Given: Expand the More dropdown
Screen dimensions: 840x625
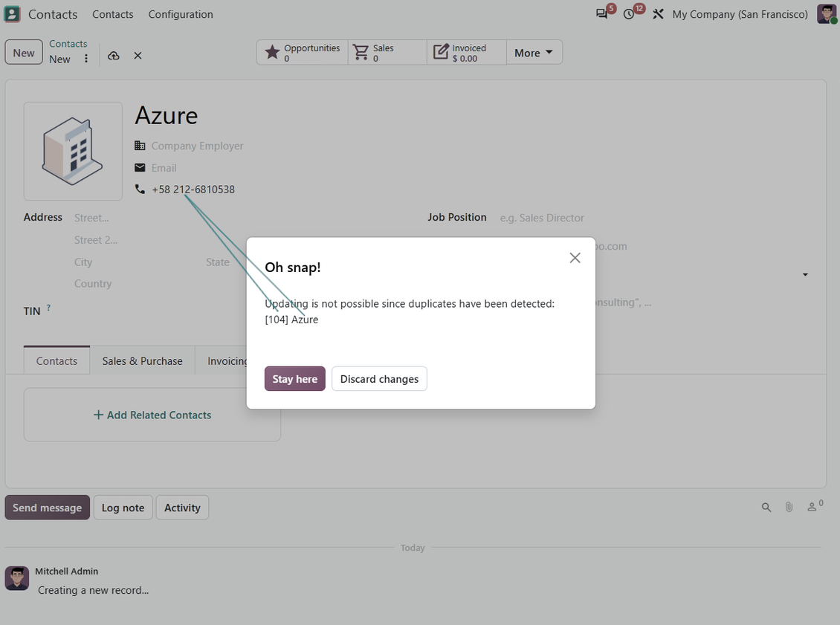Looking at the screenshot, I should click(534, 53).
